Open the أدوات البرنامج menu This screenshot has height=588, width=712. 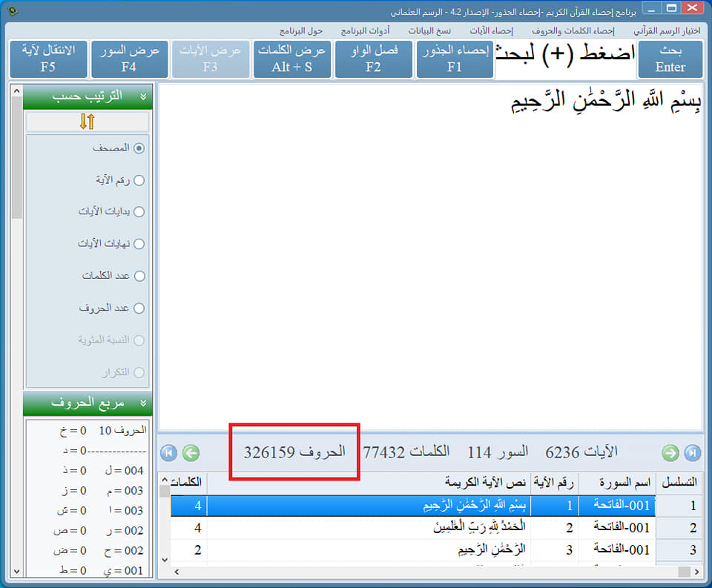point(365,30)
